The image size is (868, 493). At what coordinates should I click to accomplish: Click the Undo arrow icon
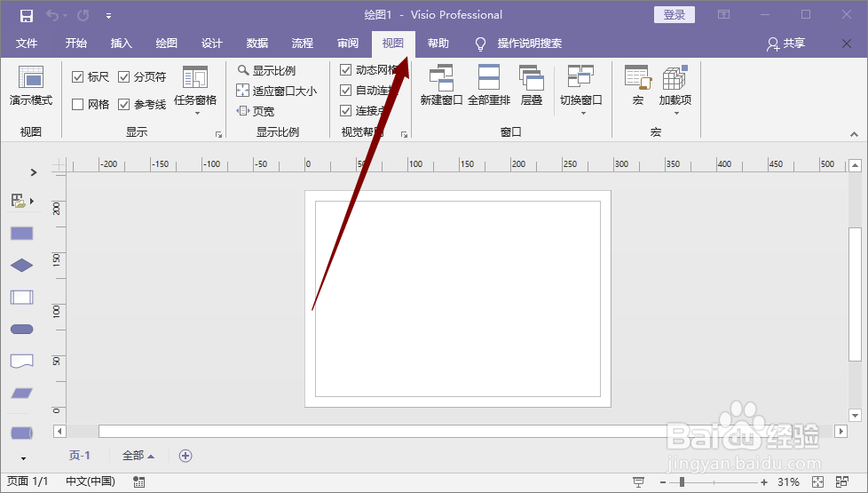tap(52, 15)
